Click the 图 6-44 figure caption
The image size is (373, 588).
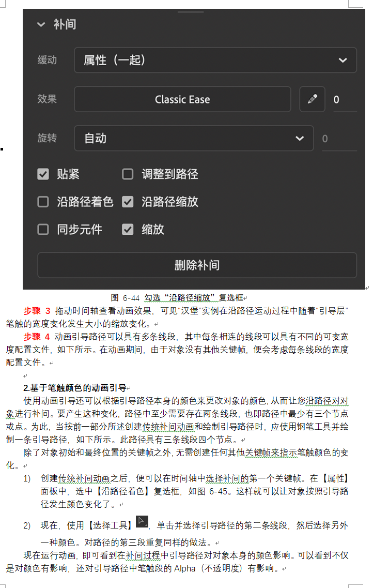[177, 298]
